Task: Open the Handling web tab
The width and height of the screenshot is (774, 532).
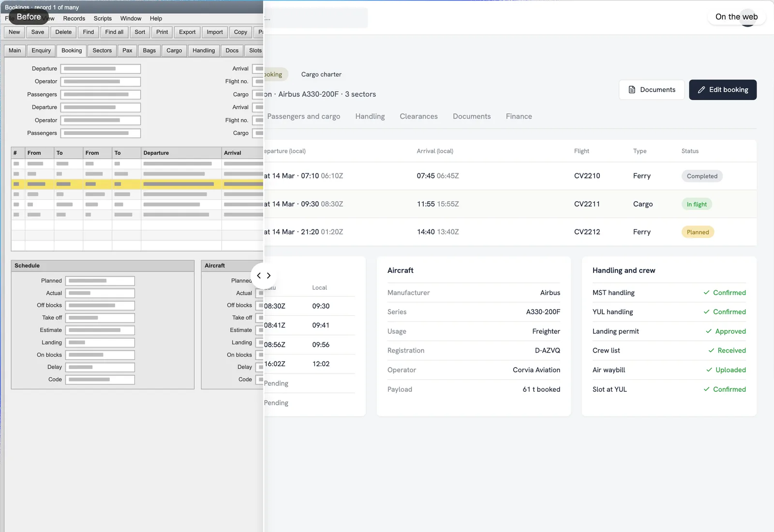Action: coord(370,117)
